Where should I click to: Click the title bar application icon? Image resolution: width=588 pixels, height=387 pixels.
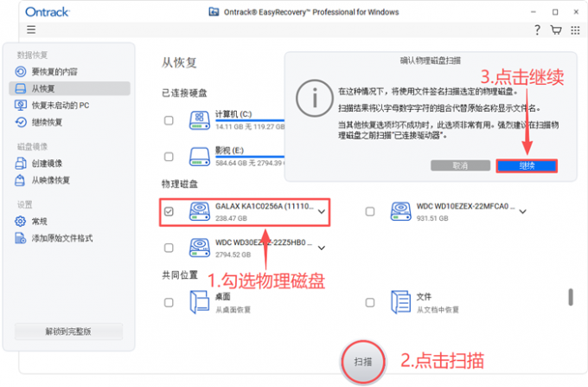(x=214, y=12)
